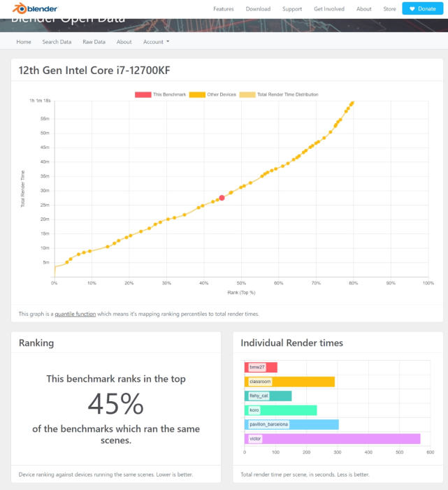The image size is (448, 490).
Task: Click the koro render time bar
Action: 280,410
